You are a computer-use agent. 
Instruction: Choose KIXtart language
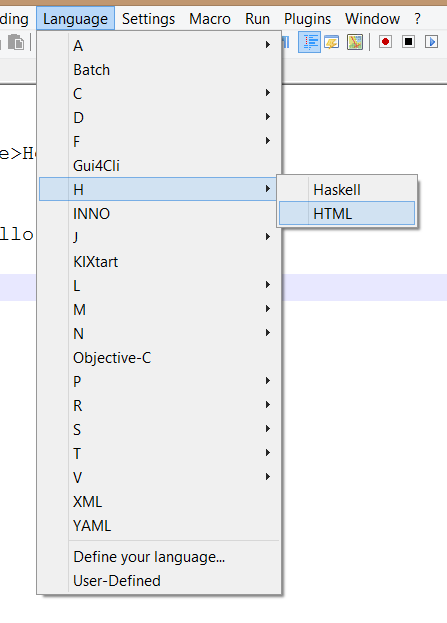pyautogui.click(x=159, y=261)
